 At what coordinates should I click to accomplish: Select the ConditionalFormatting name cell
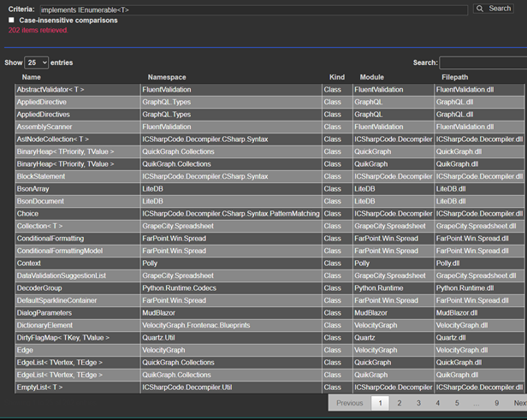77,239
